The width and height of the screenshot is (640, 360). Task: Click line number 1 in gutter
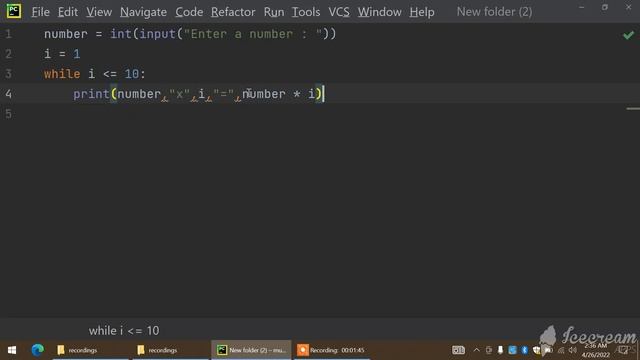pos(8,34)
